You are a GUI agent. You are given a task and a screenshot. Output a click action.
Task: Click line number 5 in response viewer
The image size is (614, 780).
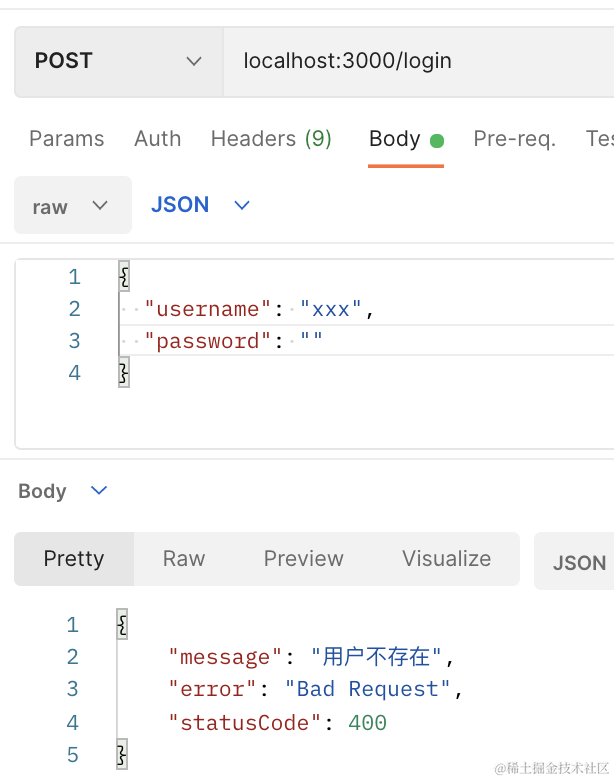[x=73, y=755]
